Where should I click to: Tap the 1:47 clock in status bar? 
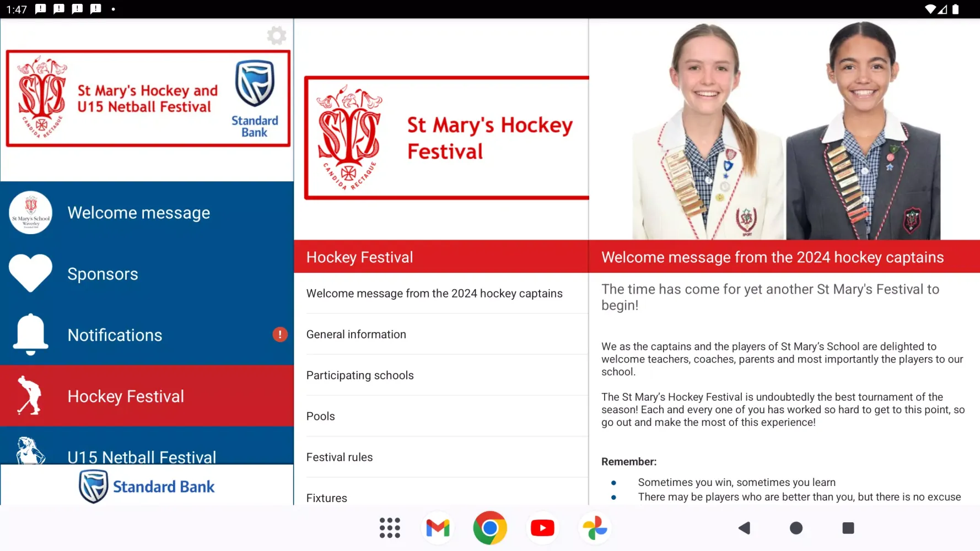pyautogui.click(x=17, y=9)
